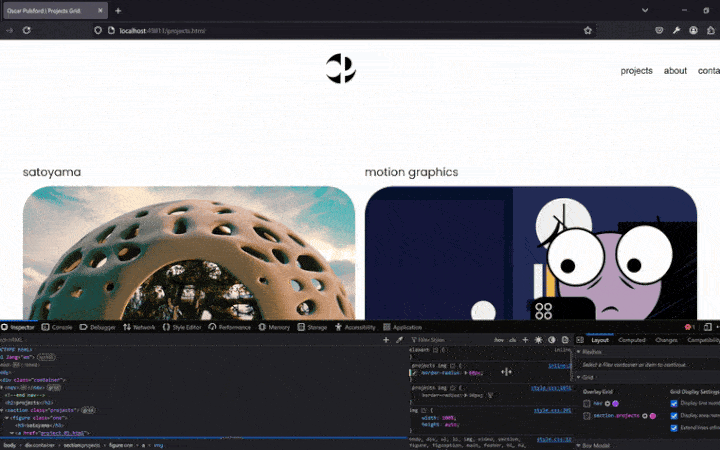The image size is (720, 450).
Task: Toggle print media simulation page icon
Action: pyautogui.click(x=565, y=340)
